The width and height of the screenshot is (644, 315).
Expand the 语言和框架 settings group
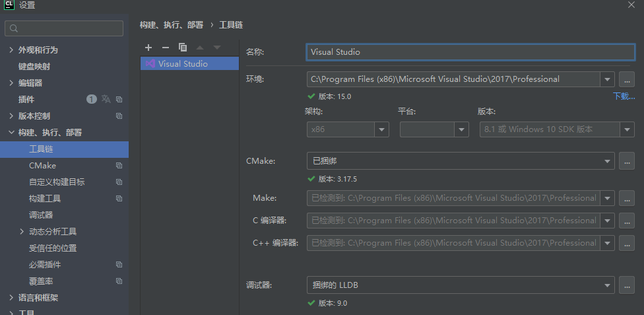(x=11, y=297)
